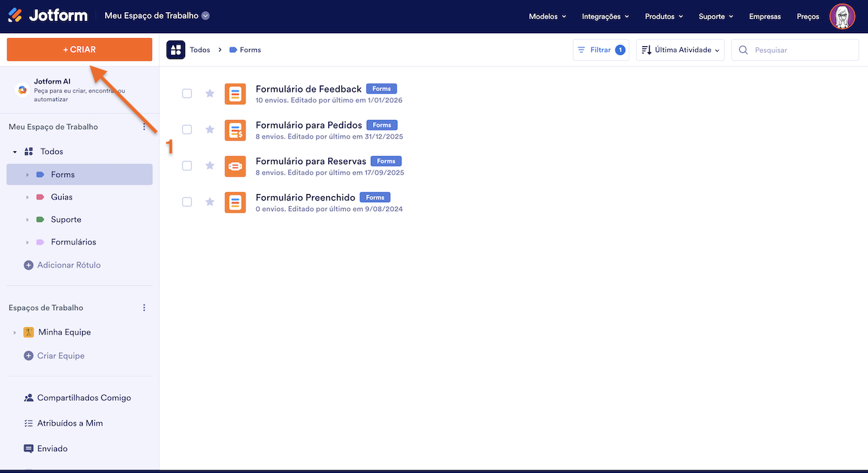Open the Produtos menu

click(x=663, y=16)
